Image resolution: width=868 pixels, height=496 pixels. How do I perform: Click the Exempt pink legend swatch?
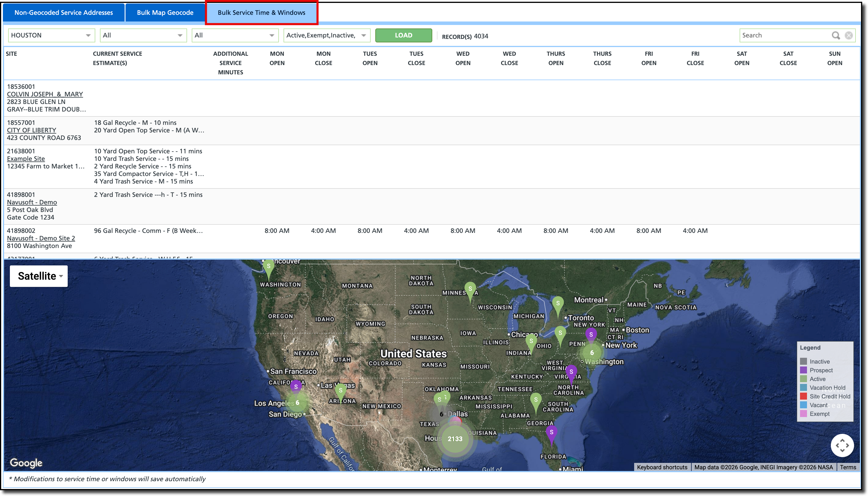point(803,414)
